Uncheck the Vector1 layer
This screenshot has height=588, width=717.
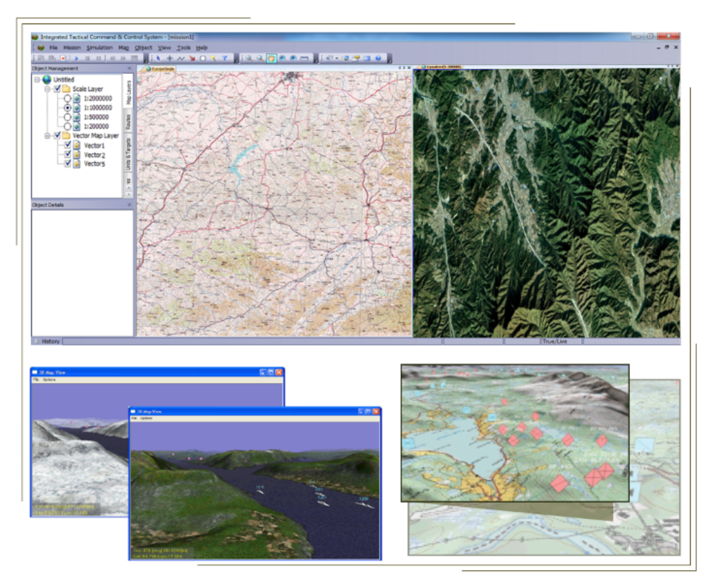coord(68,146)
